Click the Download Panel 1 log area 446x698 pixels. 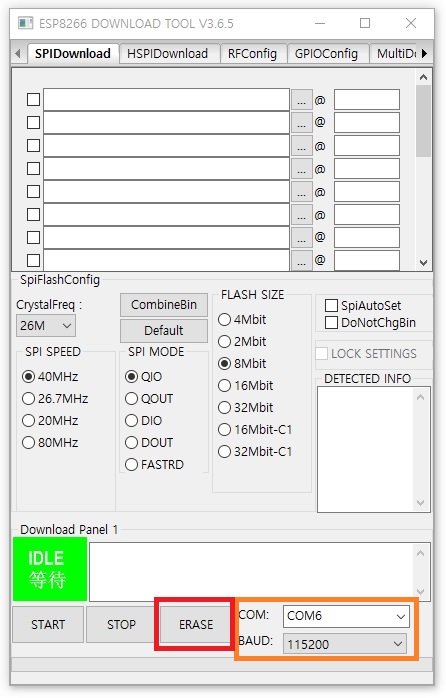pyautogui.click(x=252, y=572)
